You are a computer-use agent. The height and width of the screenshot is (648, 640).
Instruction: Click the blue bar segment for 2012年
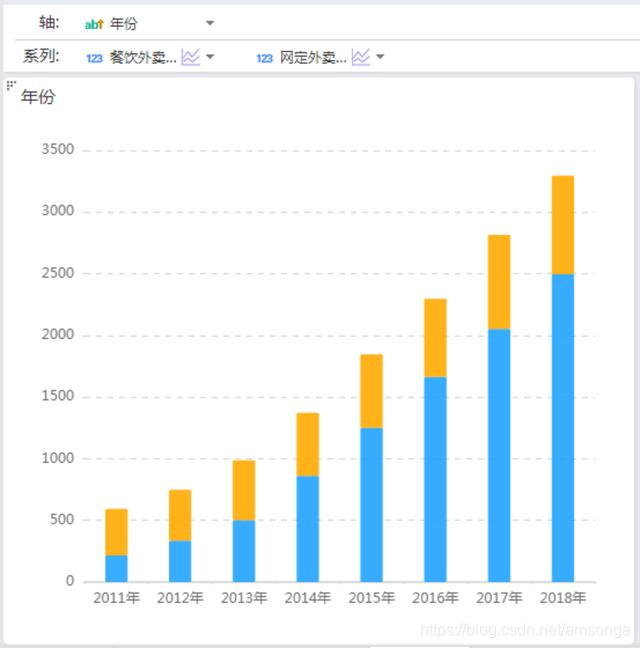pyautogui.click(x=180, y=561)
